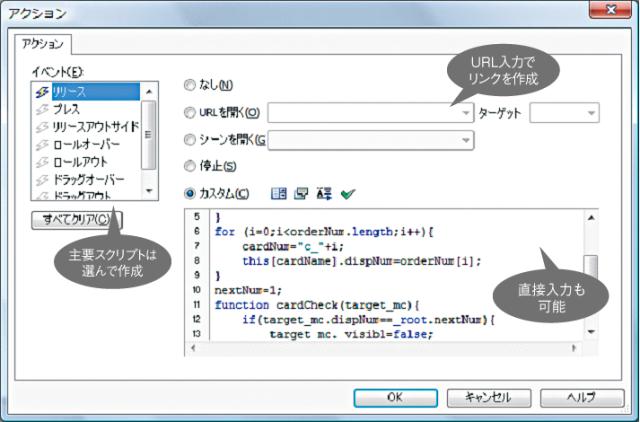Click the すべてクリア(C) button
This screenshot has height=422, width=640.
(76, 220)
